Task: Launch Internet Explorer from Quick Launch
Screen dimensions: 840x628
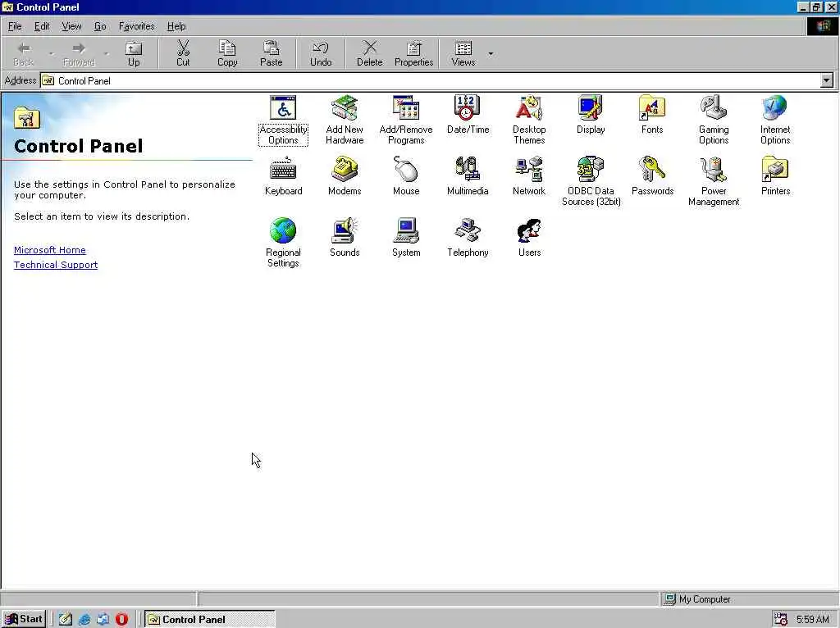Action: (x=84, y=620)
